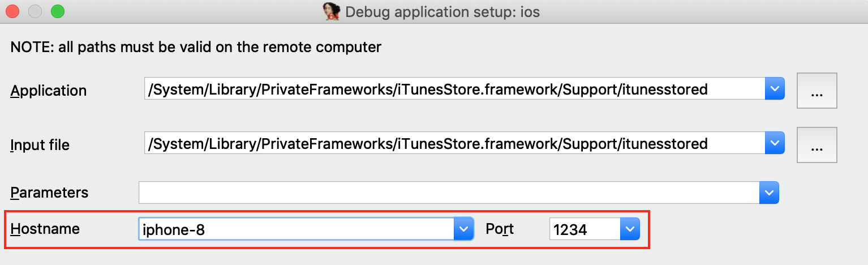Browse for the Input file
Screen dimensions: 868x265
(817, 145)
